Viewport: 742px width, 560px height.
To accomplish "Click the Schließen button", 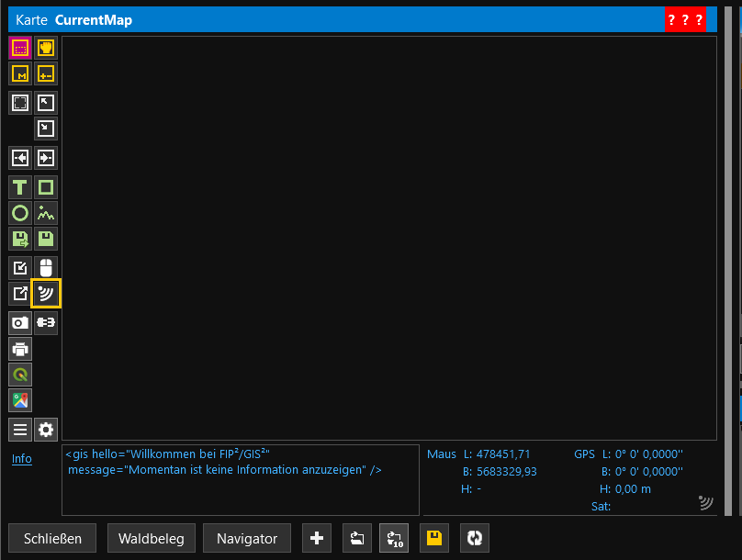I will [x=52, y=538].
